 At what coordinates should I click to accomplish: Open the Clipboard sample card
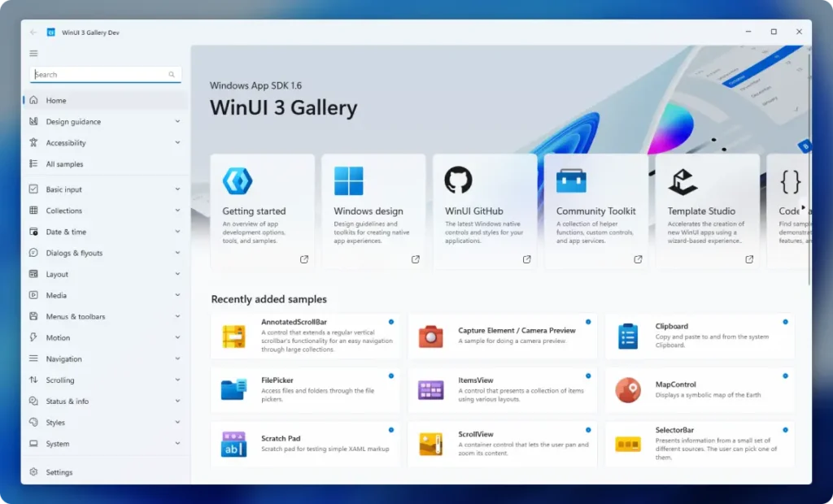tap(700, 336)
